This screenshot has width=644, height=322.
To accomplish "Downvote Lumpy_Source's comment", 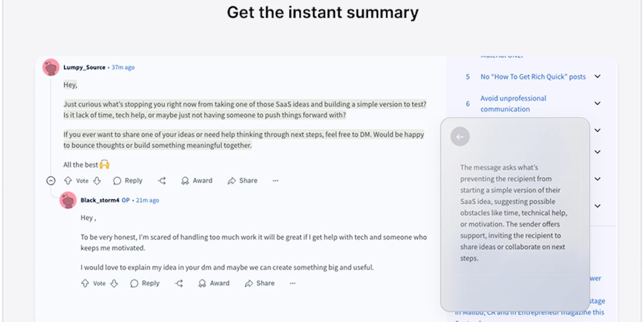I will click(x=97, y=180).
